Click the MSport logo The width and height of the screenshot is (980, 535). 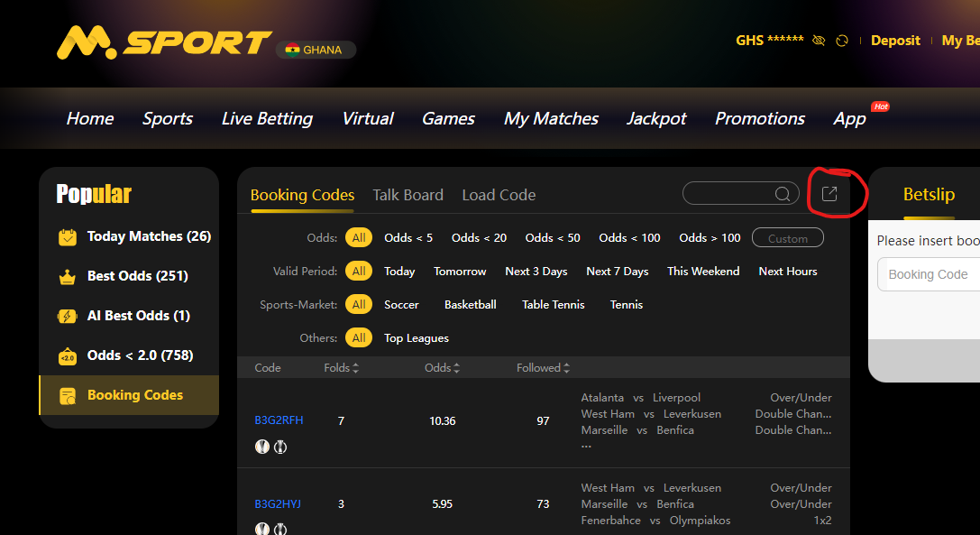pos(164,43)
